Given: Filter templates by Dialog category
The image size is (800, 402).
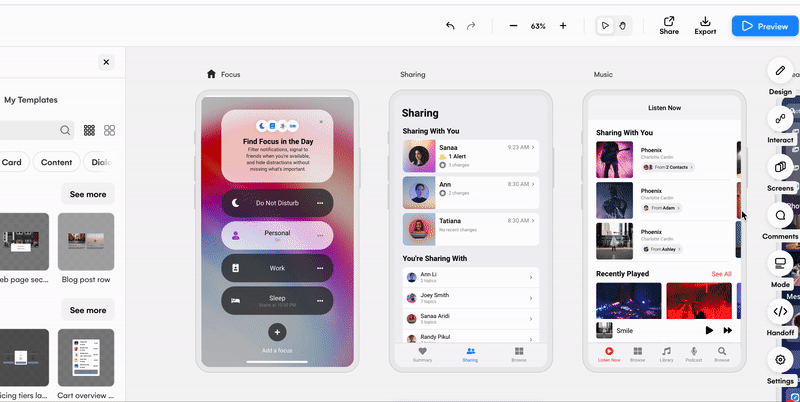Looking at the screenshot, I should point(101,162).
